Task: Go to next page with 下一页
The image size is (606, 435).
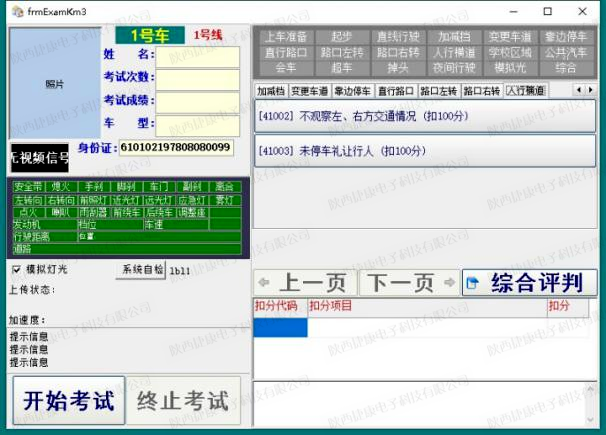Action: [x=408, y=282]
